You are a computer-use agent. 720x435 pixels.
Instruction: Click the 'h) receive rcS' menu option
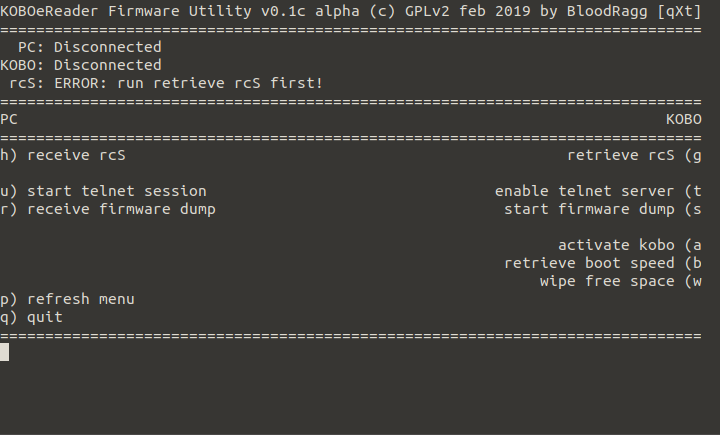tap(63, 155)
